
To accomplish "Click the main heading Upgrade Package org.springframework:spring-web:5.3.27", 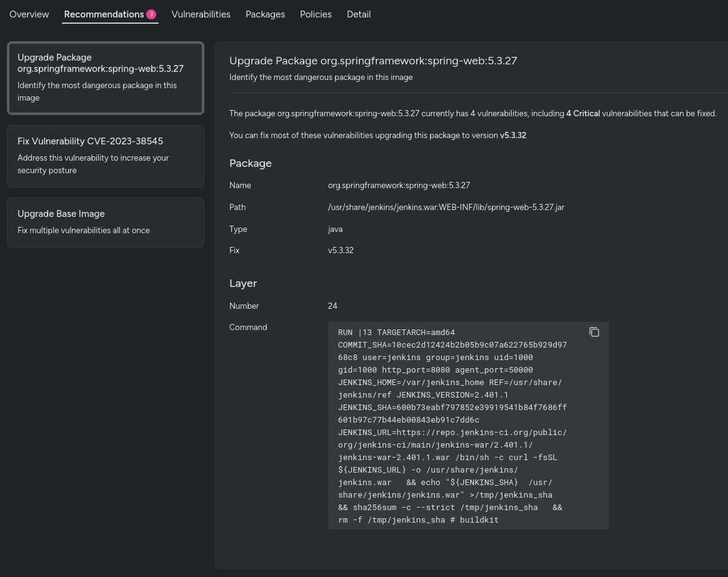I will click(x=373, y=61).
